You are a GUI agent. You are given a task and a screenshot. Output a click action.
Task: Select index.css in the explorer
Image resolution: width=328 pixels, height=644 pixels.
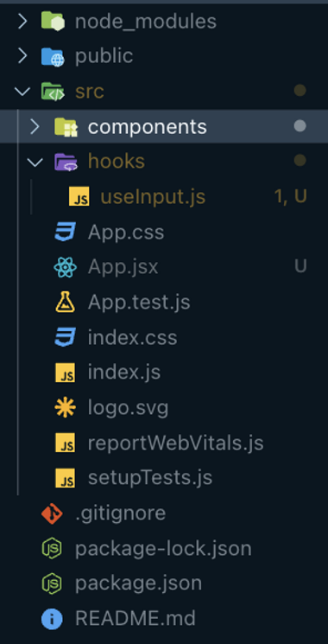tap(164, 338)
